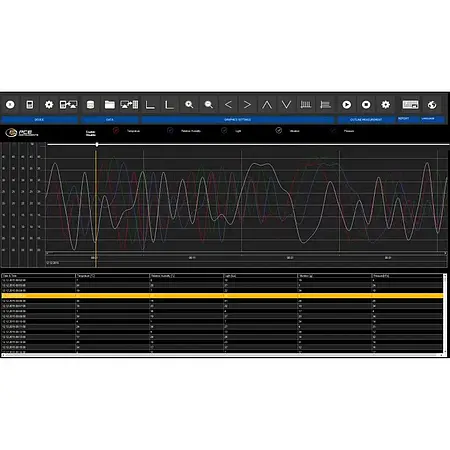Click the zoom out magnifier icon
The width and height of the screenshot is (450, 450).
[x=209, y=105]
